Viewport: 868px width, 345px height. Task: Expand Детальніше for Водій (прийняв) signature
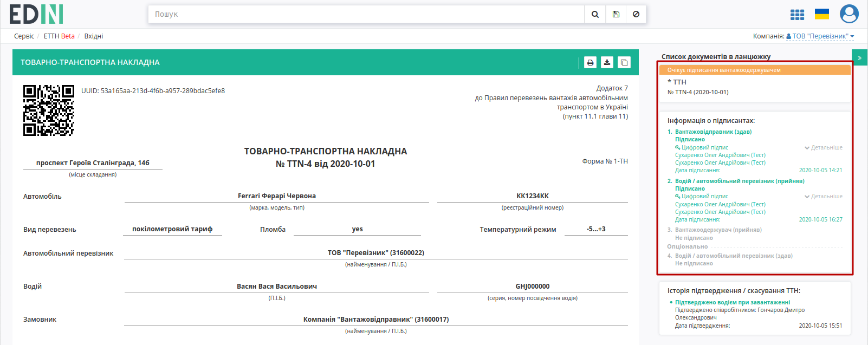pos(824,196)
